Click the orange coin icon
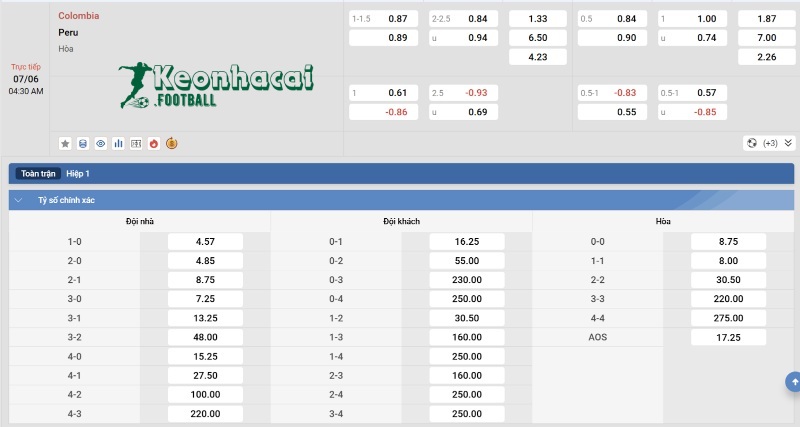This screenshot has width=800, height=427. point(171,143)
